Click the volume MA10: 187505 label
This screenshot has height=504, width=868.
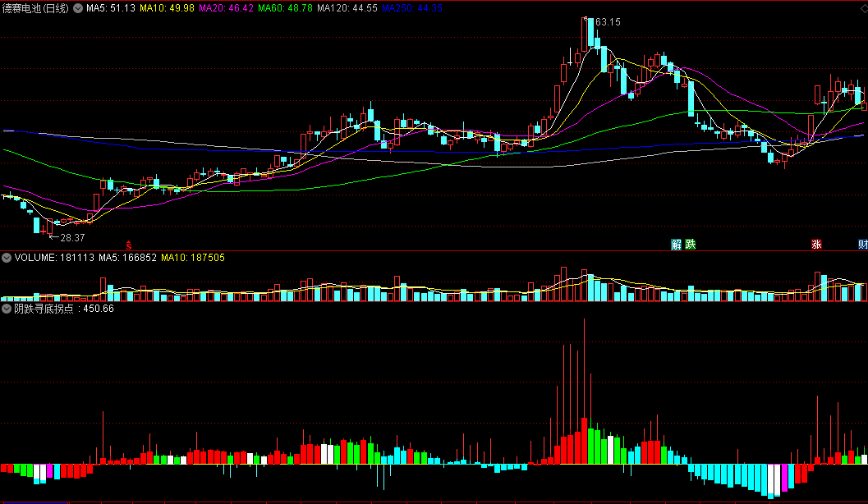(x=193, y=258)
